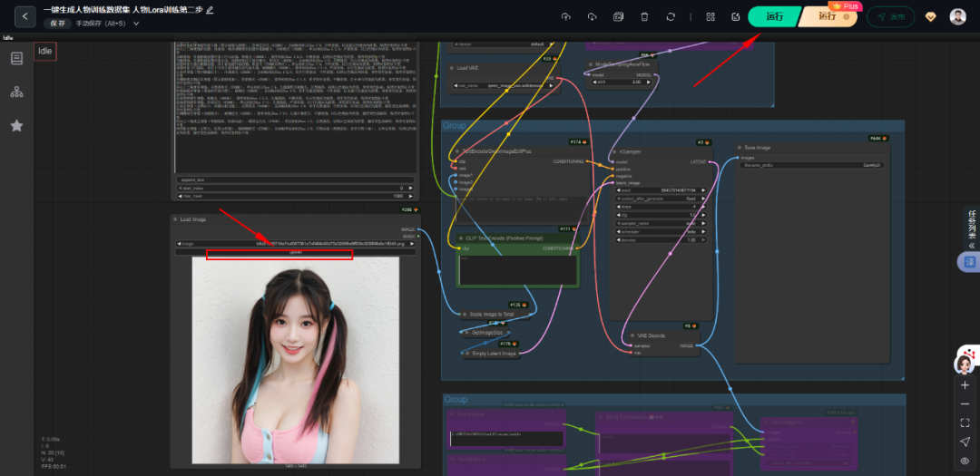Open the image filename selector in Load Image

[295, 244]
